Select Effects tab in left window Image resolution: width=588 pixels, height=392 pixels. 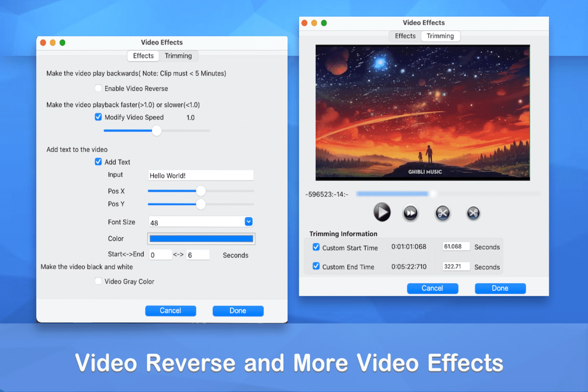(x=143, y=56)
